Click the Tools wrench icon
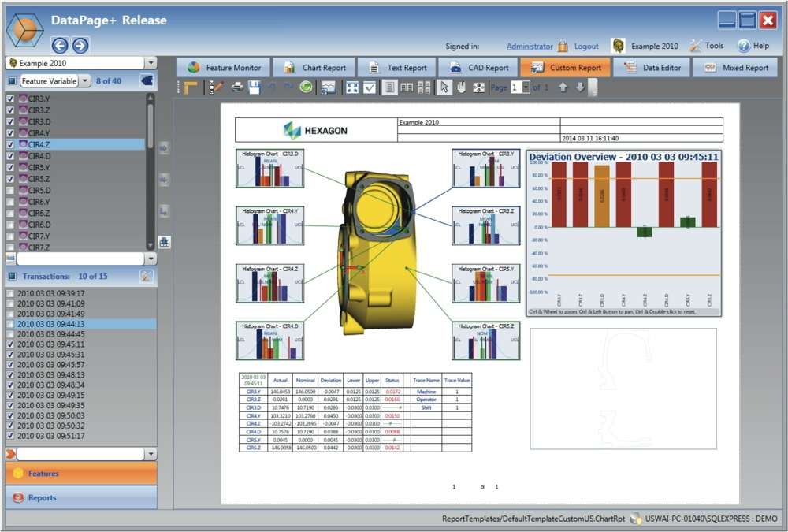 click(695, 46)
